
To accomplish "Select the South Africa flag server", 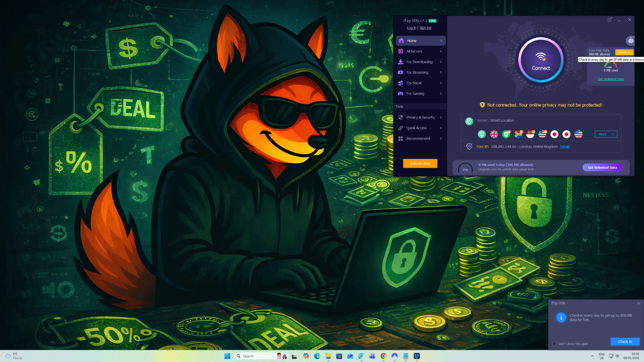I will point(518,134).
